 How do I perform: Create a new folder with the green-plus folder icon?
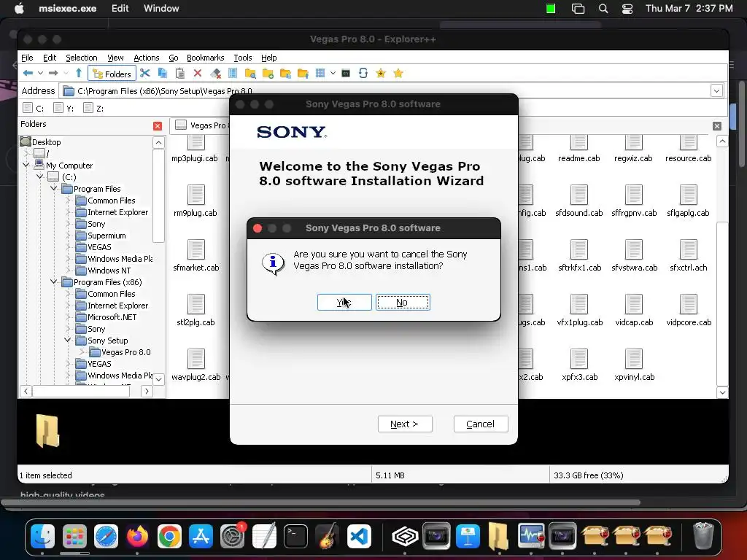[x=268, y=74]
